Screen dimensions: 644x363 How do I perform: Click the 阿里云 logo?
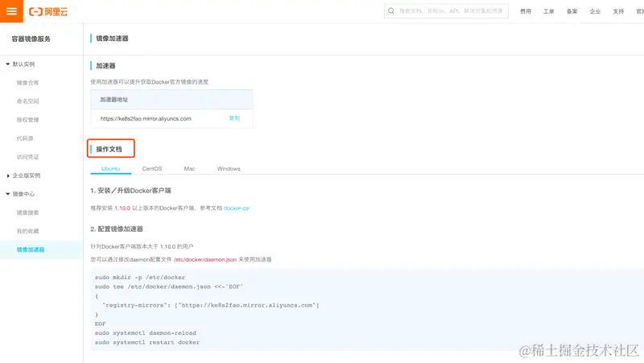tap(48, 11)
